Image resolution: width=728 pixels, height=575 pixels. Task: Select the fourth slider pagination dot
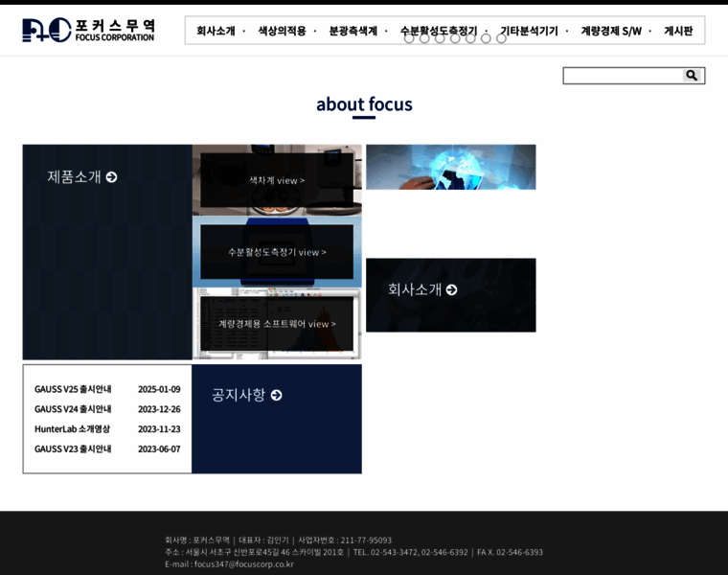coord(455,38)
